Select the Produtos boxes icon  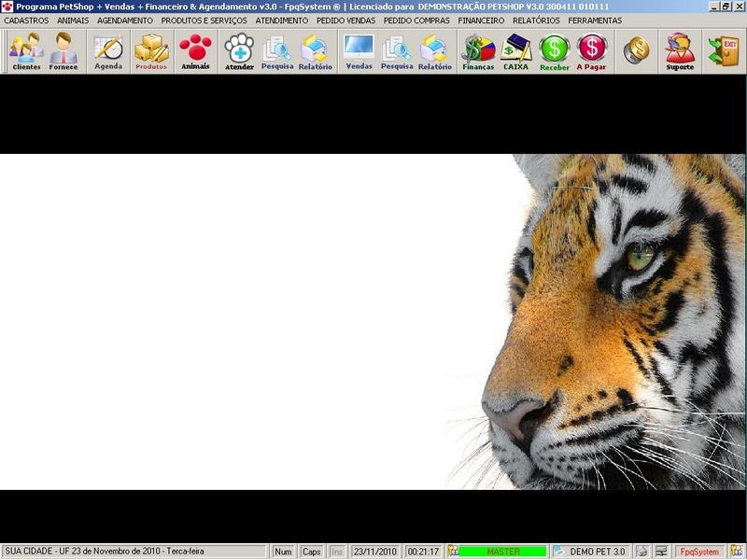151,51
